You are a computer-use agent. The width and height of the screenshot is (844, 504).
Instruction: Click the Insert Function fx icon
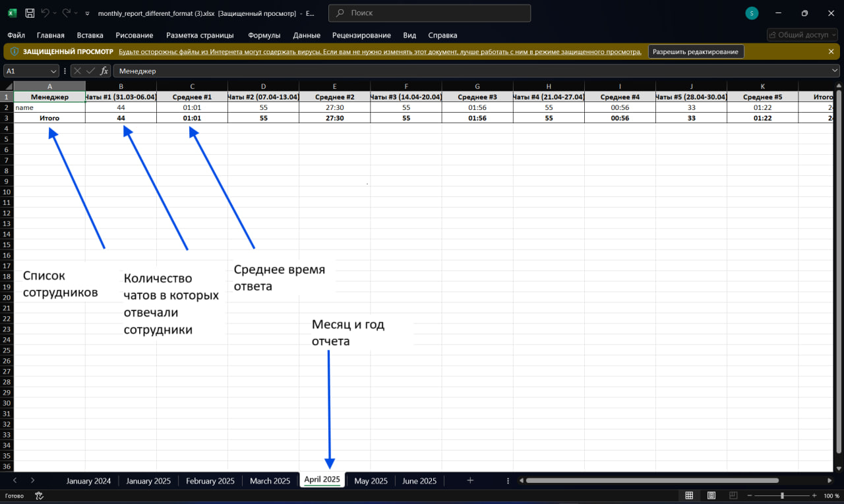104,70
